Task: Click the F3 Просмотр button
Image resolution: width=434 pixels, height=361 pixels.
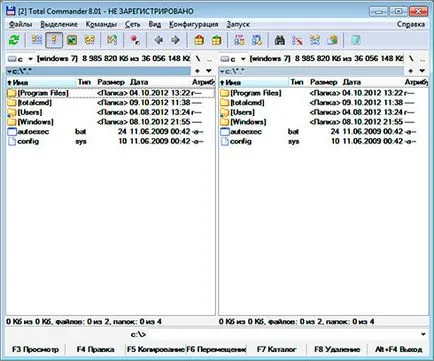Action: tap(35, 349)
